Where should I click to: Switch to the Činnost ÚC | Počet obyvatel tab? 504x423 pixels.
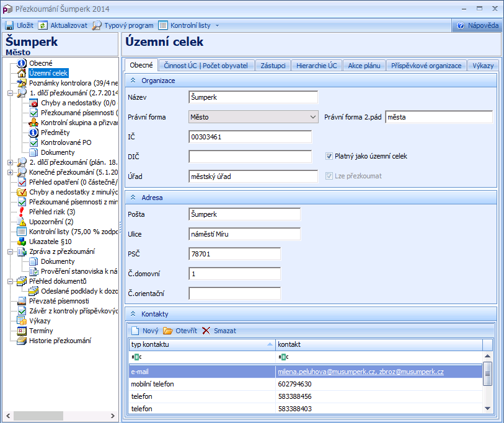pyautogui.click(x=206, y=66)
